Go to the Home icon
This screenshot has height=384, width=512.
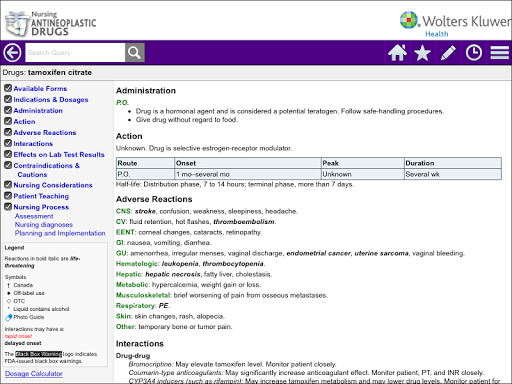[x=397, y=53]
